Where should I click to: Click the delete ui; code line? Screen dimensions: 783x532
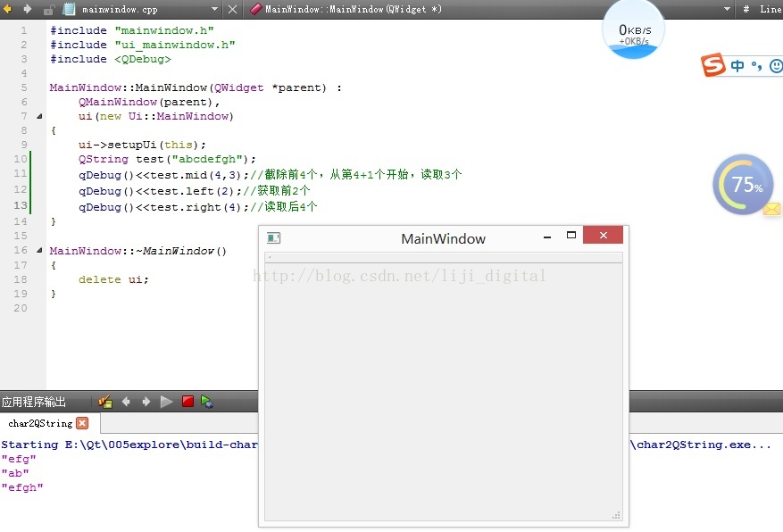click(113, 279)
